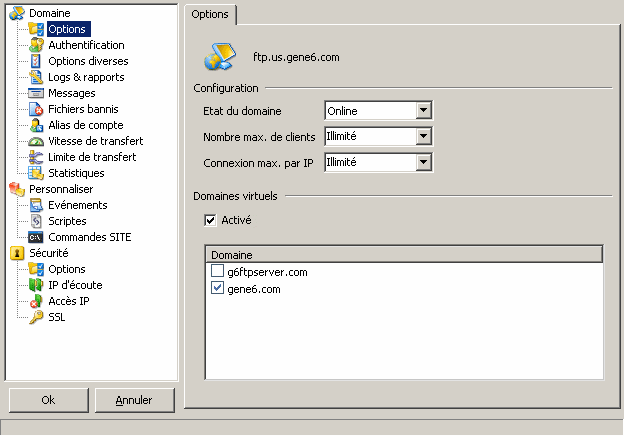Select gene6.com row text
The width and height of the screenshot is (624, 436).
pos(254,289)
